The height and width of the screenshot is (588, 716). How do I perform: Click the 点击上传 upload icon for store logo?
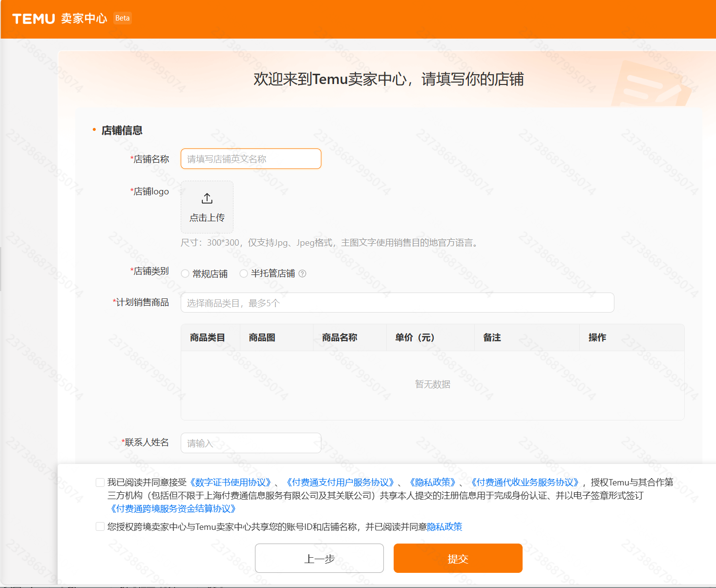[x=207, y=199]
